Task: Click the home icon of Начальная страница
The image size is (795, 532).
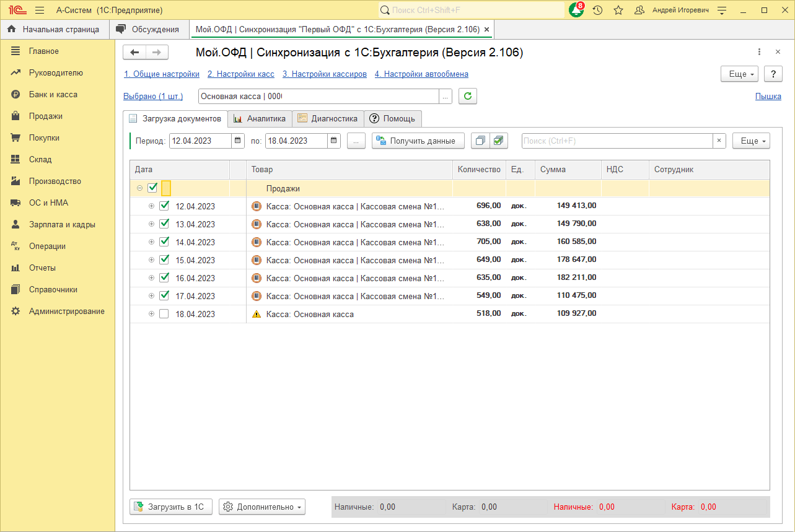Action: (12, 29)
